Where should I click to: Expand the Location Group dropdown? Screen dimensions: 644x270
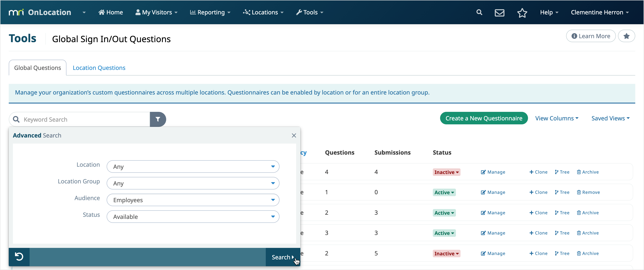pos(193,183)
